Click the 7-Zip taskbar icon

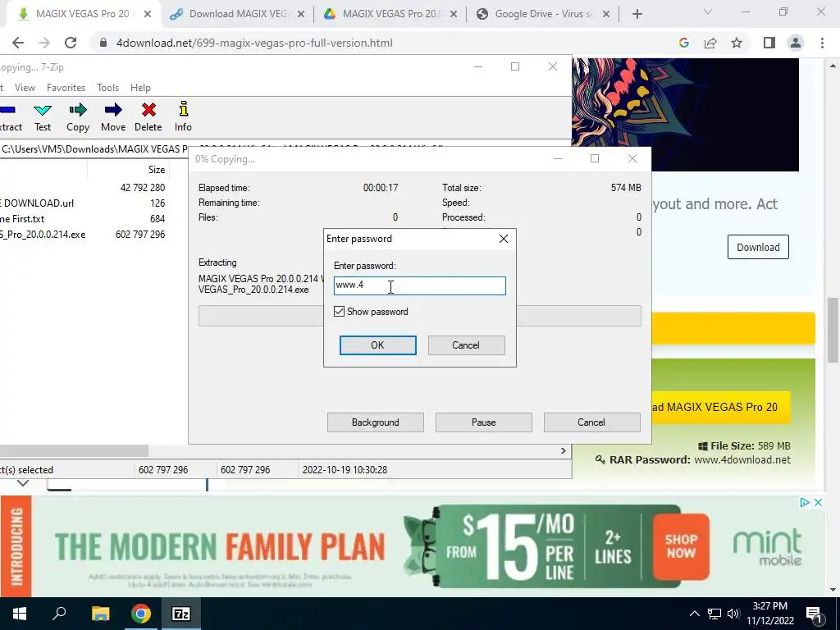pos(181,614)
